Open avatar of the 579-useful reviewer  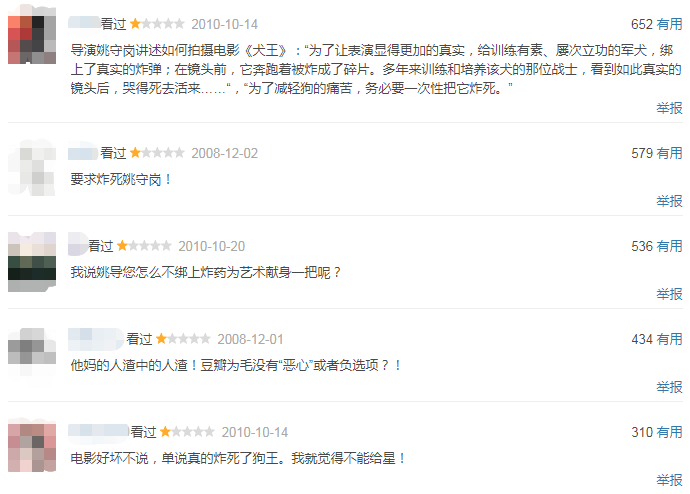point(32,168)
